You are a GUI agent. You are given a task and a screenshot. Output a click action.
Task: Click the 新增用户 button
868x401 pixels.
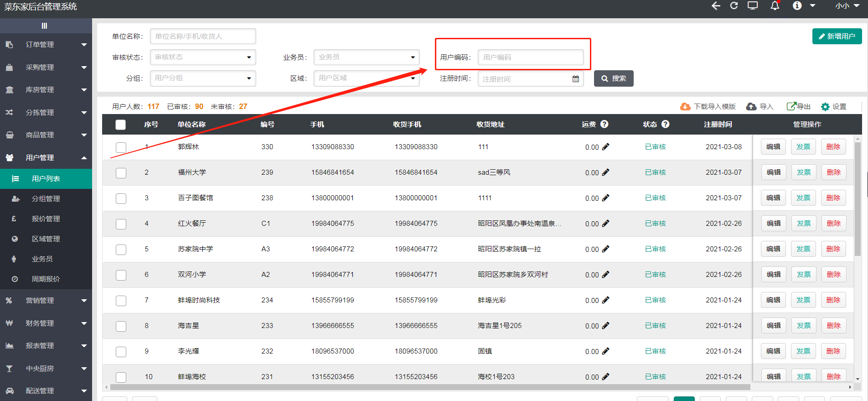pyautogui.click(x=837, y=36)
